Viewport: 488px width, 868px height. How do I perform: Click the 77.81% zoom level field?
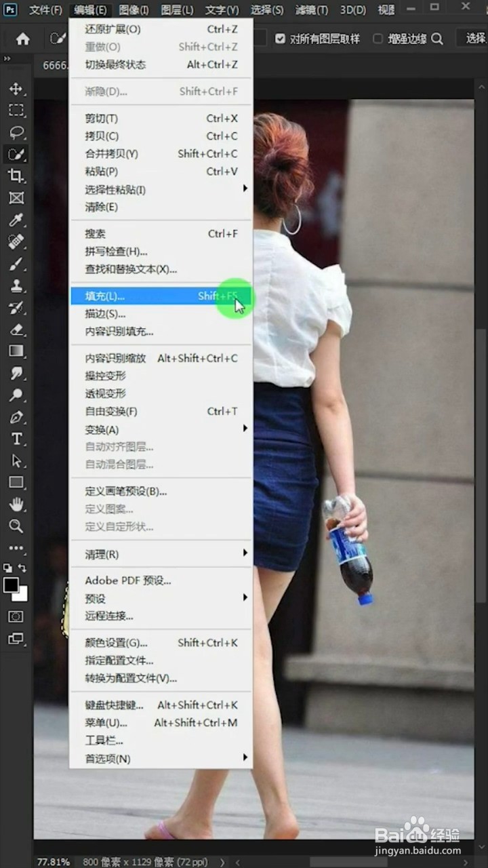click(54, 862)
